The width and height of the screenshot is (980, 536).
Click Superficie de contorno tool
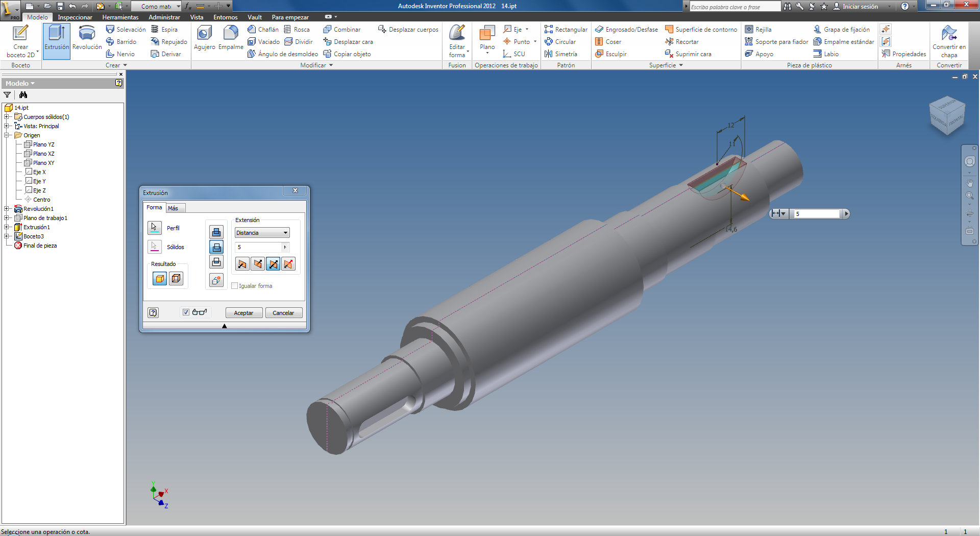[x=701, y=30]
